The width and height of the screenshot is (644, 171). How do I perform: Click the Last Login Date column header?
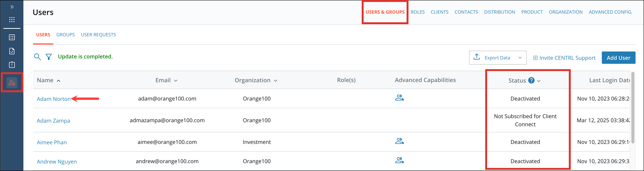click(609, 80)
